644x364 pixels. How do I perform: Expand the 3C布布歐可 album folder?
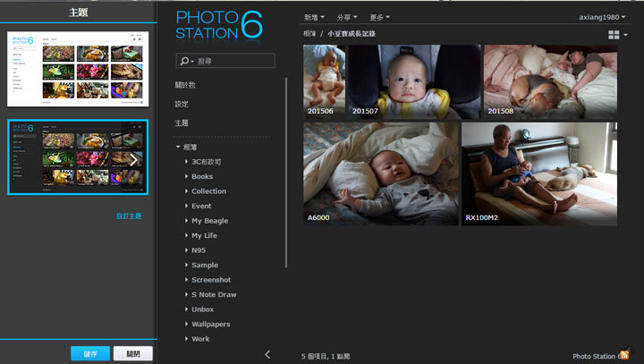click(x=186, y=162)
